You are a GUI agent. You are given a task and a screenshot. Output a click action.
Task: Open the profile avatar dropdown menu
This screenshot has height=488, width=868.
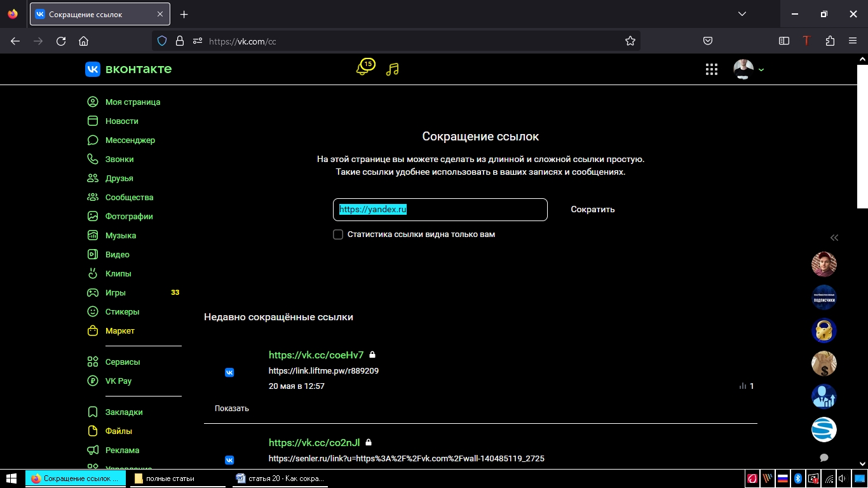coord(749,69)
